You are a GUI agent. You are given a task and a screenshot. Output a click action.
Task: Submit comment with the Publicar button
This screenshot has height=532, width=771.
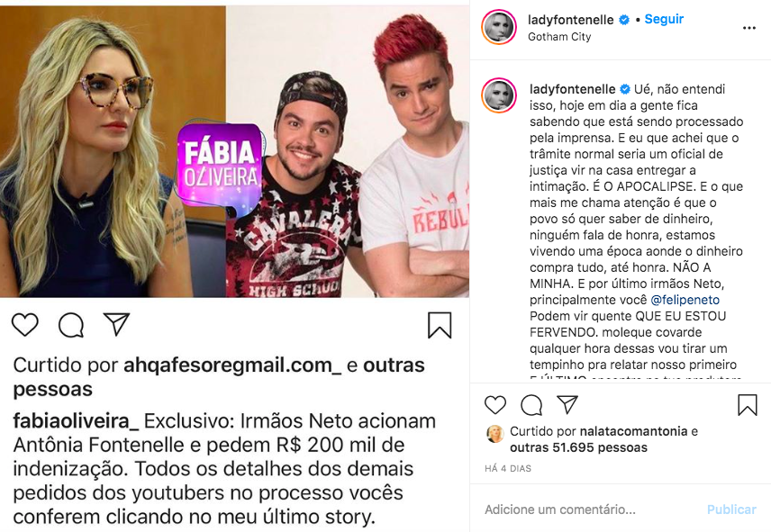[x=731, y=509]
